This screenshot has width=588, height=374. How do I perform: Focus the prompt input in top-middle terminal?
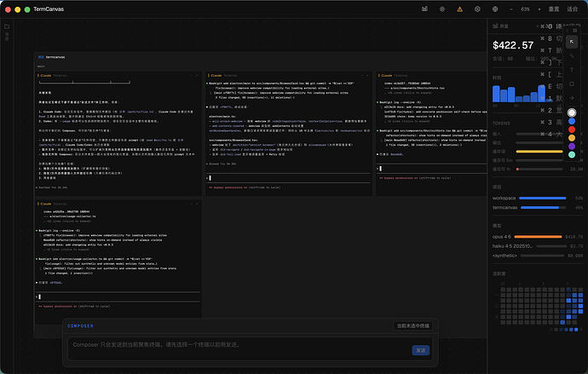(x=288, y=178)
